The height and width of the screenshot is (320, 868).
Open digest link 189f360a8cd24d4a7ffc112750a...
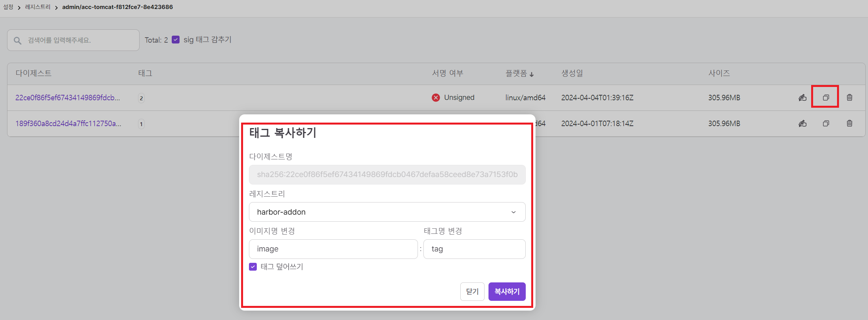68,123
